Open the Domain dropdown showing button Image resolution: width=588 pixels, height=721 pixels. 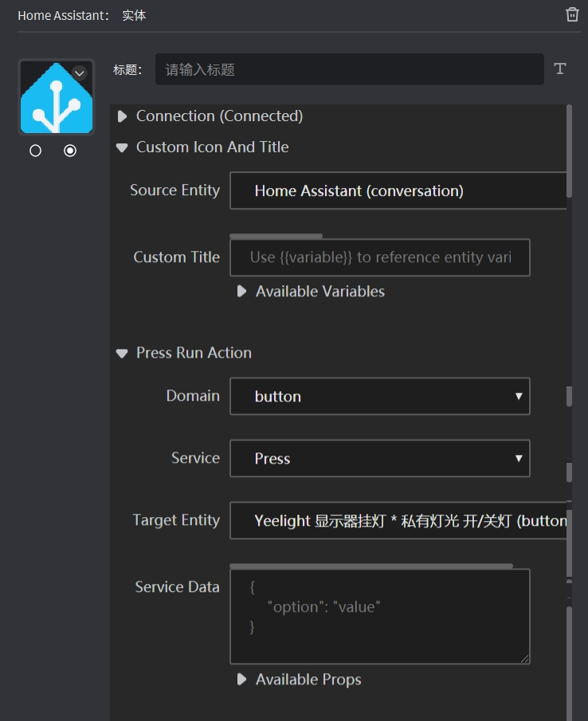coord(379,397)
